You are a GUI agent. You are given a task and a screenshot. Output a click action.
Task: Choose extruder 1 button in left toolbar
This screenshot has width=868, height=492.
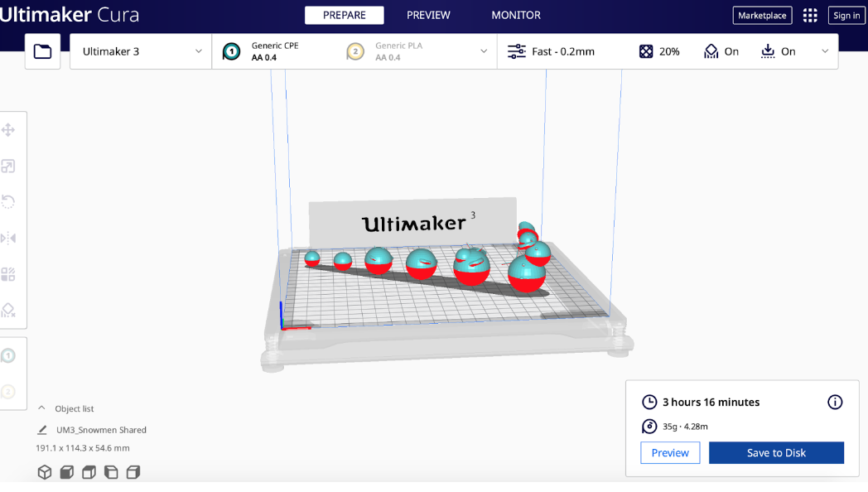pyautogui.click(x=8, y=356)
